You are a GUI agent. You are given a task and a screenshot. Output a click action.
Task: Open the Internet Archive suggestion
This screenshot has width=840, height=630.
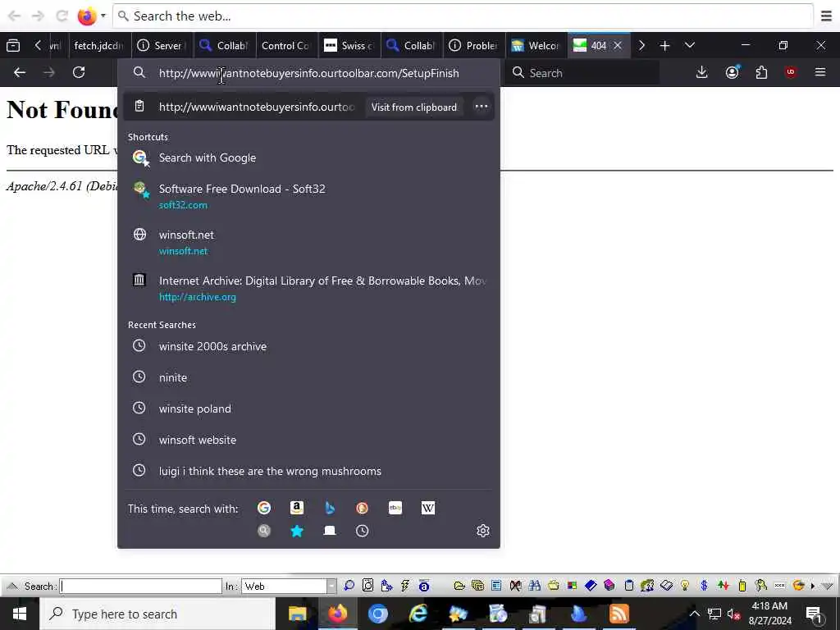[x=308, y=288]
